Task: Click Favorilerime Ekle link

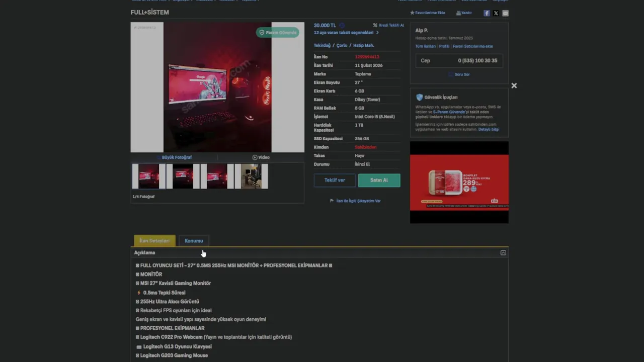Action: (430, 13)
